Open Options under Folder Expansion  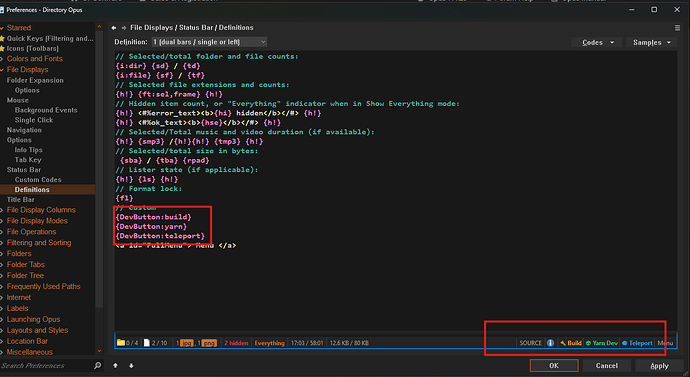point(27,90)
